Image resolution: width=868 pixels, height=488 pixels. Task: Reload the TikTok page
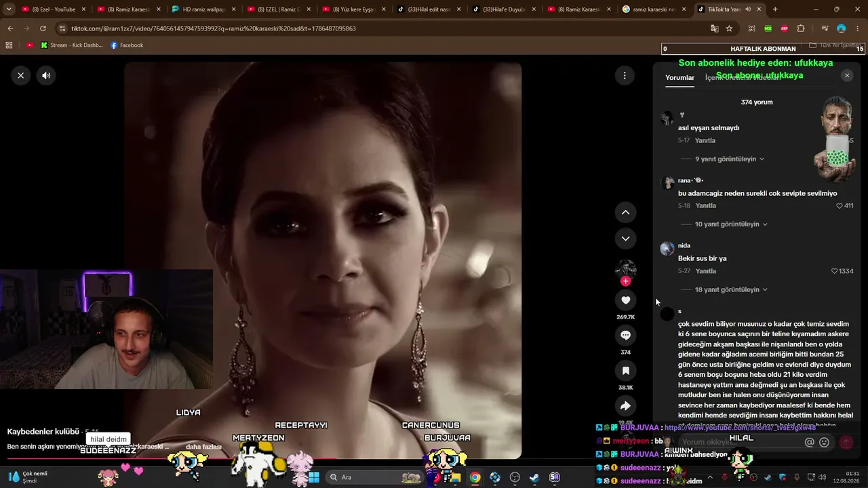pos(43,28)
